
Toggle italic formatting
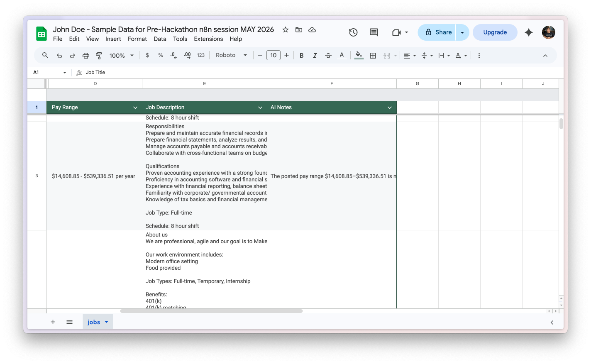315,55
